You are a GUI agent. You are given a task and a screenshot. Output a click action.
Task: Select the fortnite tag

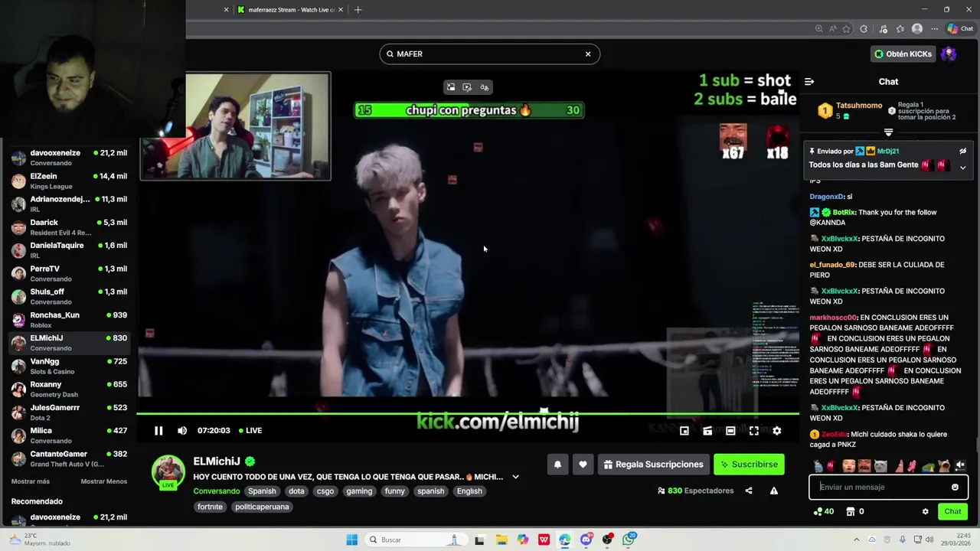[210, 507]
